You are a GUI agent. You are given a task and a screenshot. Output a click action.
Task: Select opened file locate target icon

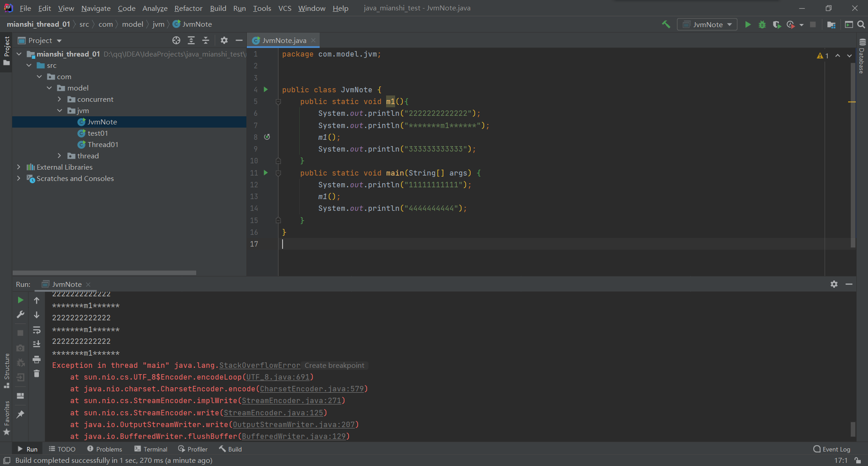point(176,40)
